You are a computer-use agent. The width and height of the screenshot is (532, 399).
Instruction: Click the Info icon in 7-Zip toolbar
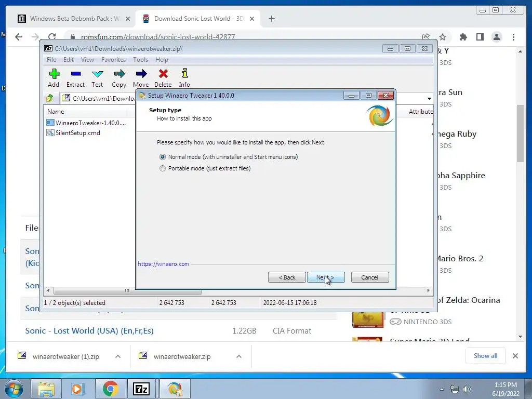[x=184, y=73]
